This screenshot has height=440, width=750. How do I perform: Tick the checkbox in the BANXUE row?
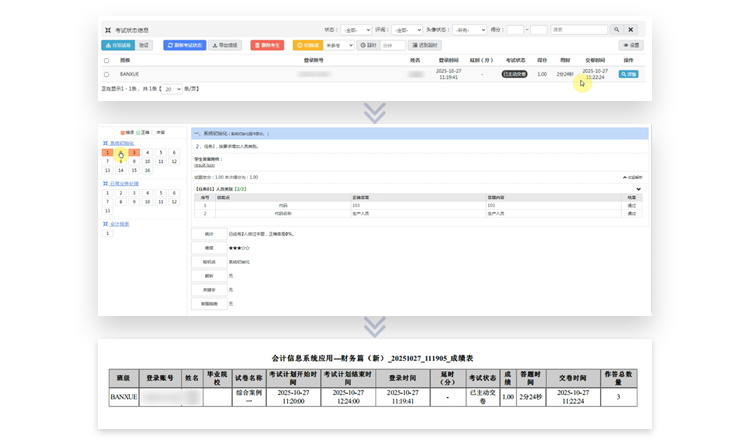tap(107, 74)
